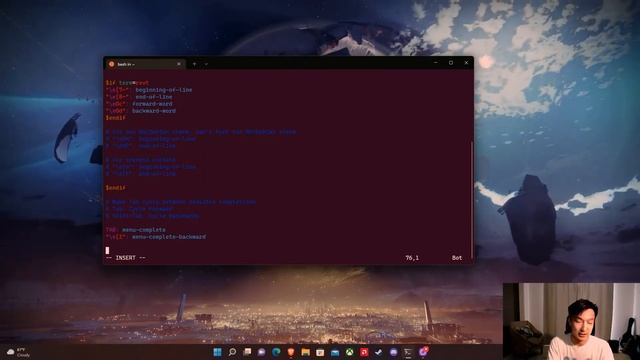This screenshot has width=640, height=360.
Task: Open taskbar Search magnifier
Action: 232,352
